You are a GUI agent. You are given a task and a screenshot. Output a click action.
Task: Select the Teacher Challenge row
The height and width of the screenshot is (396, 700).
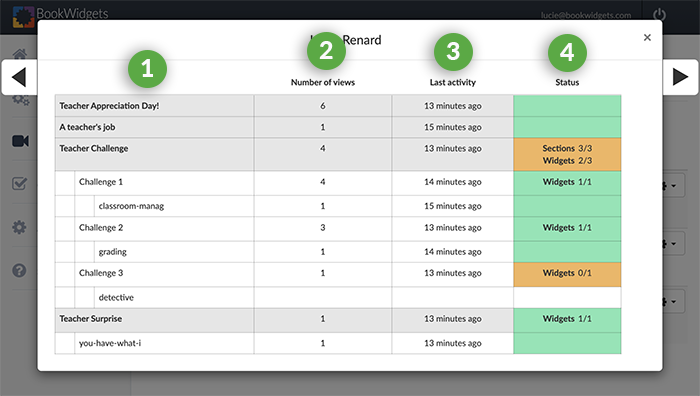338,154
